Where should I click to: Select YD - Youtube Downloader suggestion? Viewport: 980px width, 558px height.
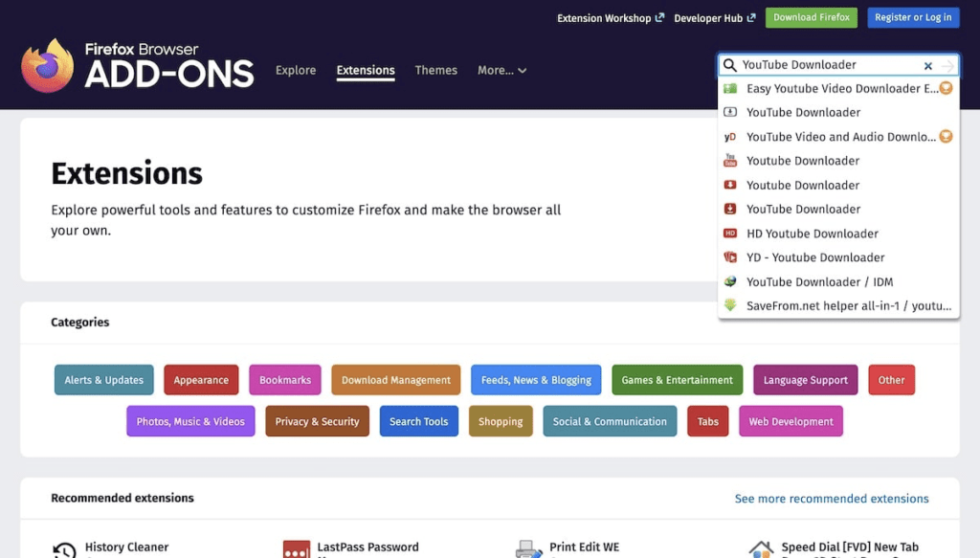(838, 257)
